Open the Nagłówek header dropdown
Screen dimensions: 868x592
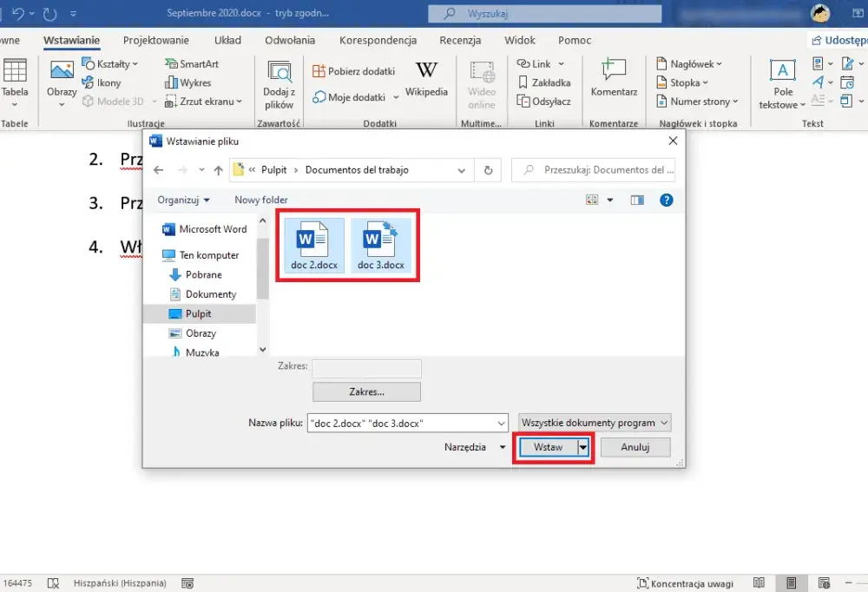coord(689,63)
